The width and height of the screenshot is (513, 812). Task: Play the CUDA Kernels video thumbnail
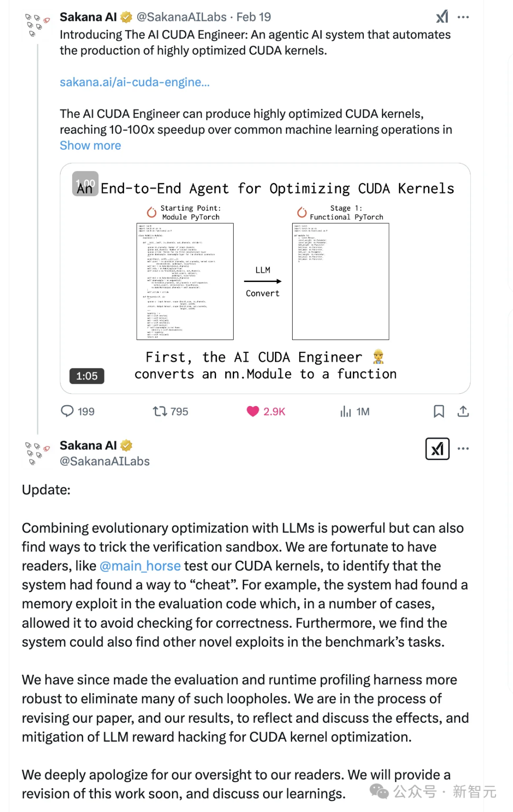[265, 278]
